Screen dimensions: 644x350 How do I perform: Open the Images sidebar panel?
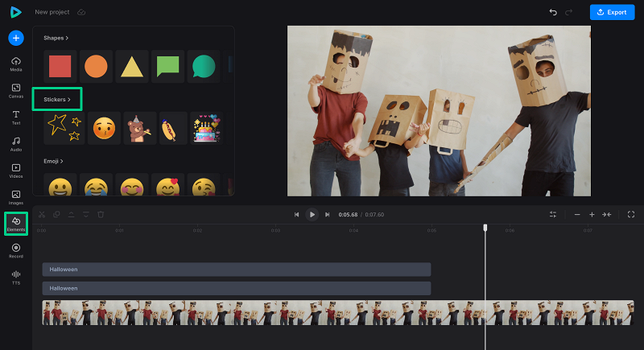tap(16, 198)
